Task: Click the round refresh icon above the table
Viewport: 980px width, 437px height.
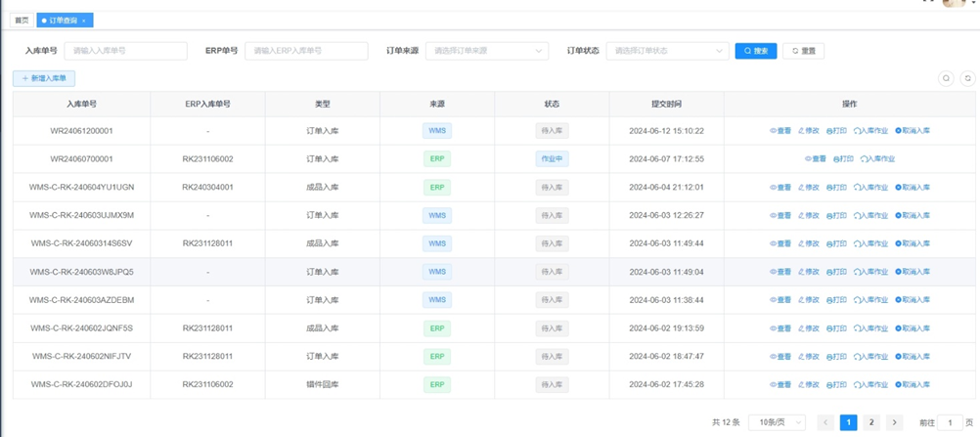Action: [967, 78]
